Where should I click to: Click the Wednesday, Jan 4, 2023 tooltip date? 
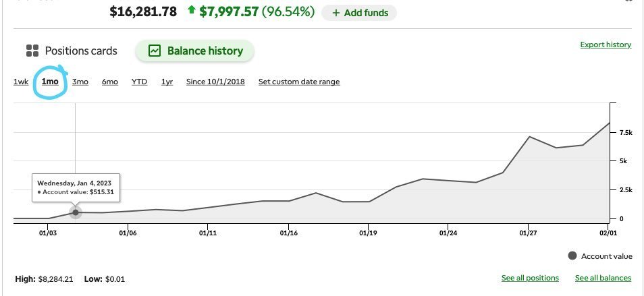[74, 183]
